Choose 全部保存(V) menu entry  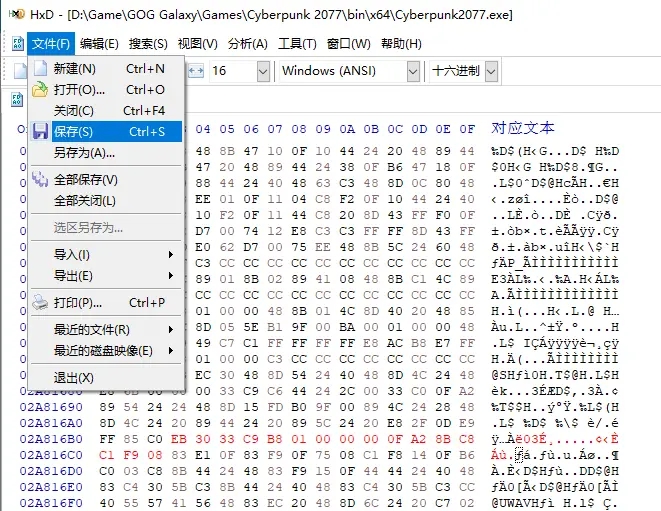point(106,180)
